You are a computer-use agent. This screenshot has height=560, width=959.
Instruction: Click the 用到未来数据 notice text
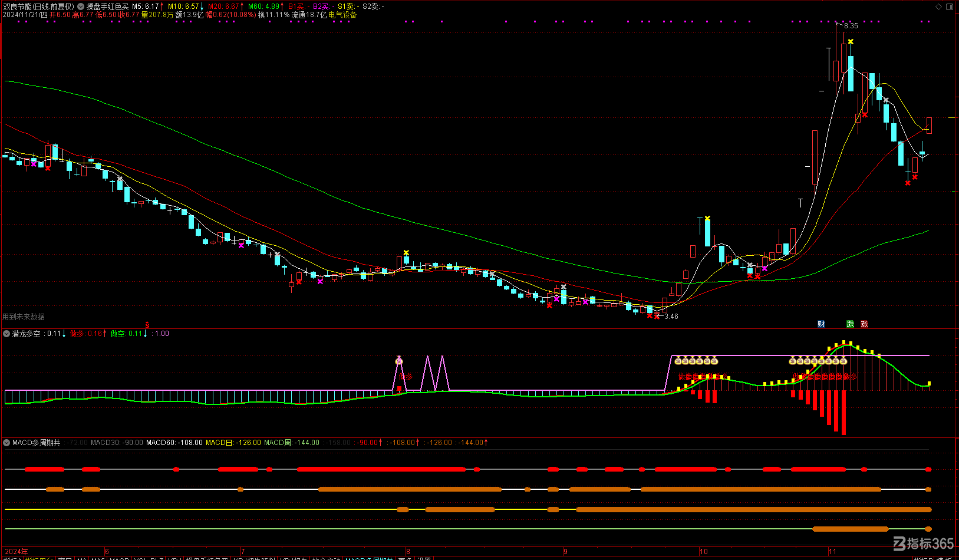tap(24, 317)
